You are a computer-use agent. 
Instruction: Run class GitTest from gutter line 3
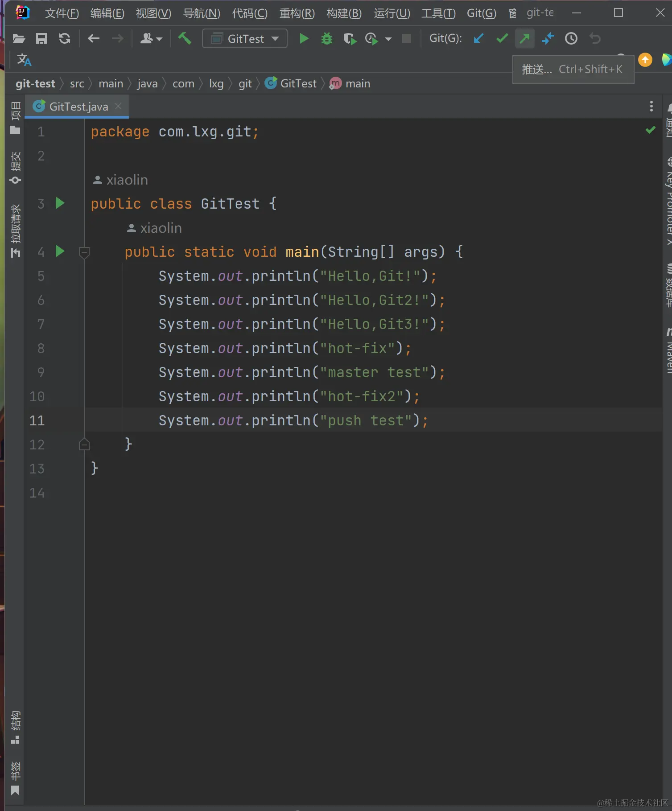pyautogui.click(x=60, y=203)
